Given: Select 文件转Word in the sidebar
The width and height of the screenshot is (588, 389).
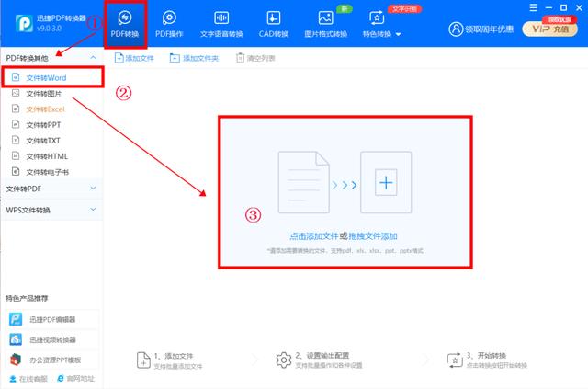Looking at the screenshot, I should [x=52, y=77].
